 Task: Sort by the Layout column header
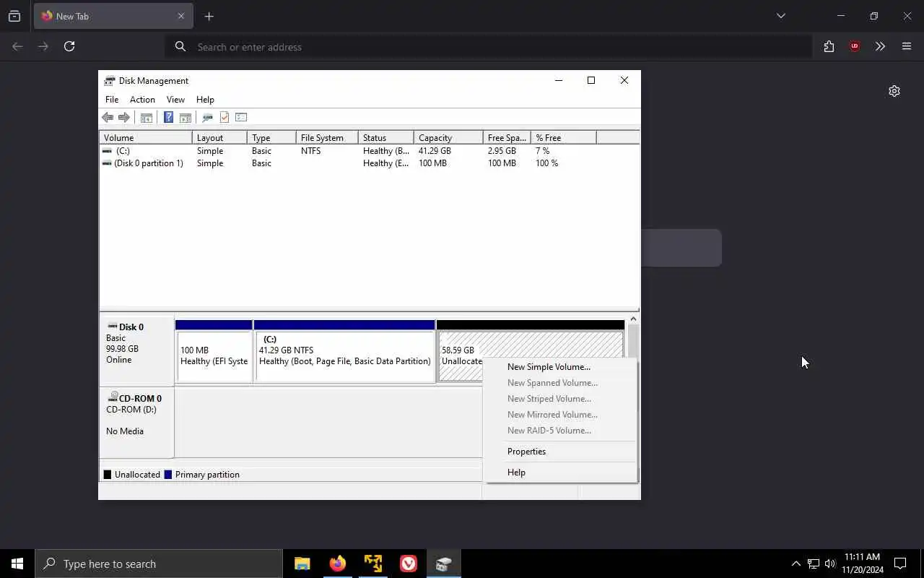pos(219,138)
